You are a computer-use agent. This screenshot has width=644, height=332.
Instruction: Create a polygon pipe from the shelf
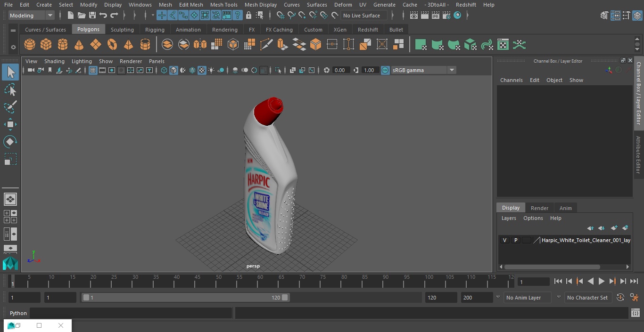(145, 45)
